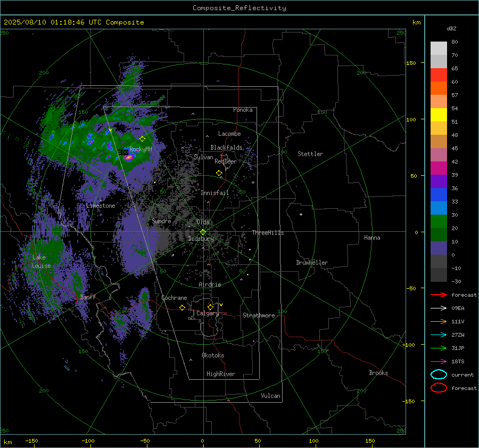The height and width of the screenshot is (448, 479).
Task: Click the Hanna town label
Action: point(372,238)
